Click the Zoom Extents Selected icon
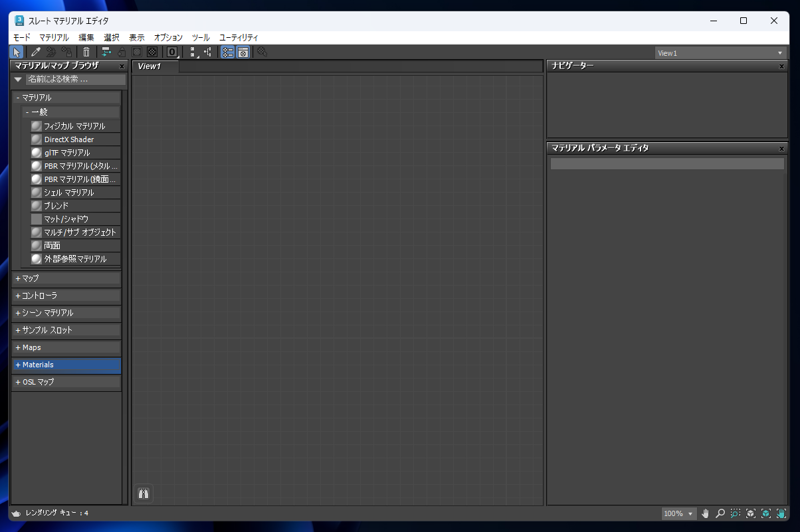The image size is (800, 532). (766, 514)
